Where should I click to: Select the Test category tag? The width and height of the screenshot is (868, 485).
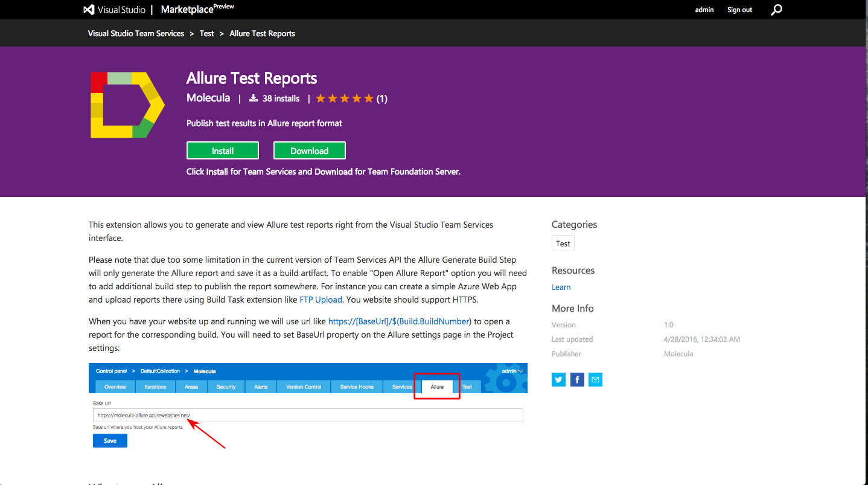[563, 243]
